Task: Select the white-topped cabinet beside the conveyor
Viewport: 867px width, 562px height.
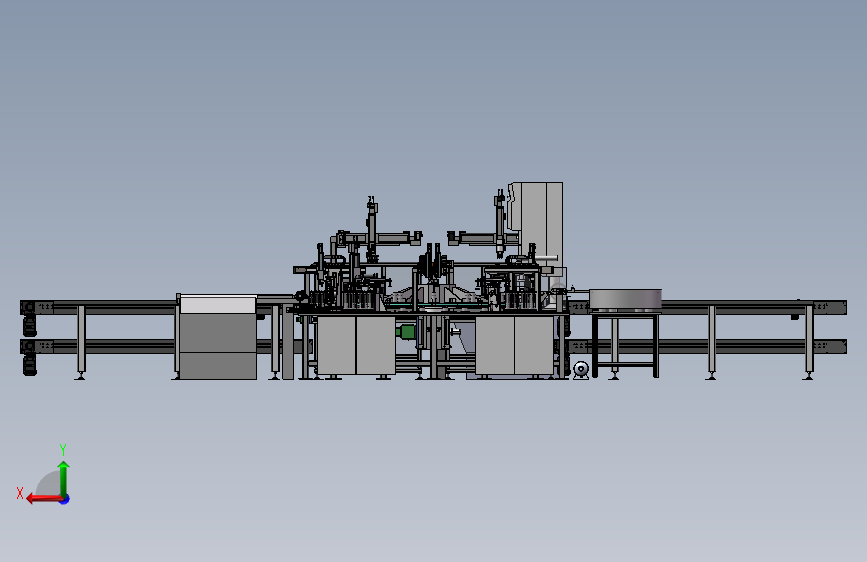Action: (218, 337)
